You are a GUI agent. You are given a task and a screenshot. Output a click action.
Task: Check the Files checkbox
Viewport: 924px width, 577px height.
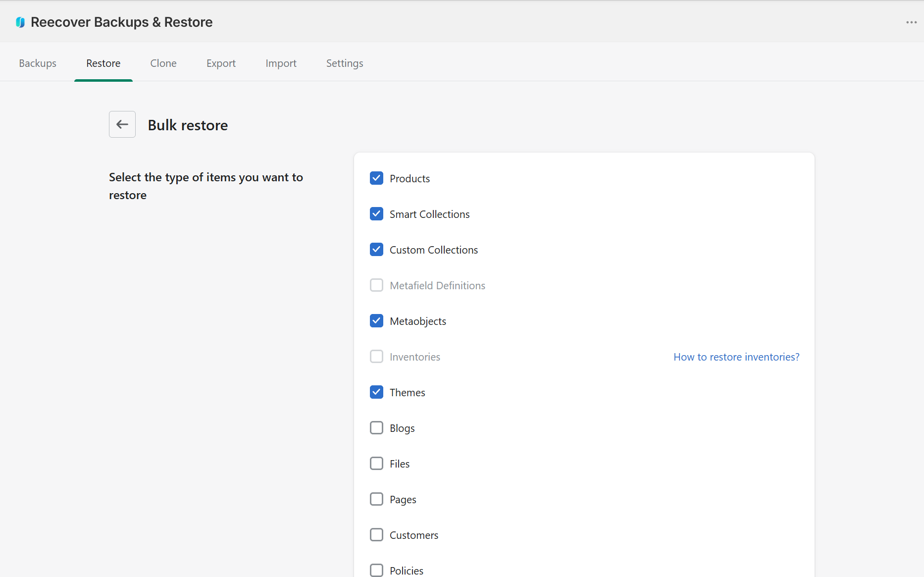pyautogui.click(x=376, y=464)
